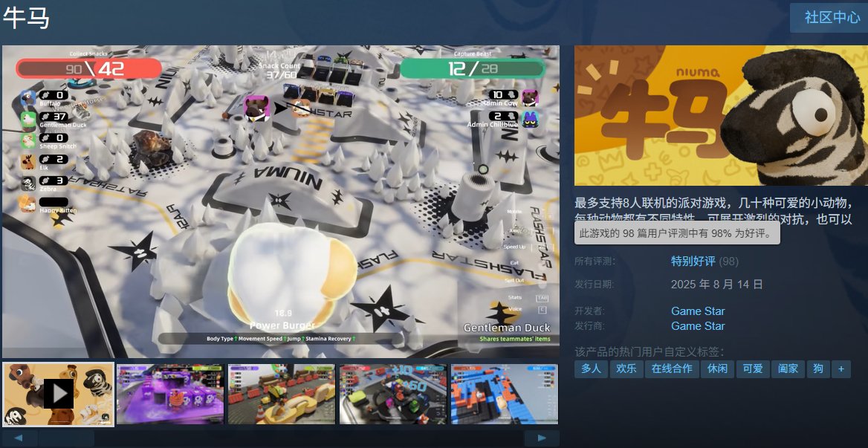Select the blue blocks screenshot thumbnail
This screenshot has width=868, height=448.
click(505, 394)
